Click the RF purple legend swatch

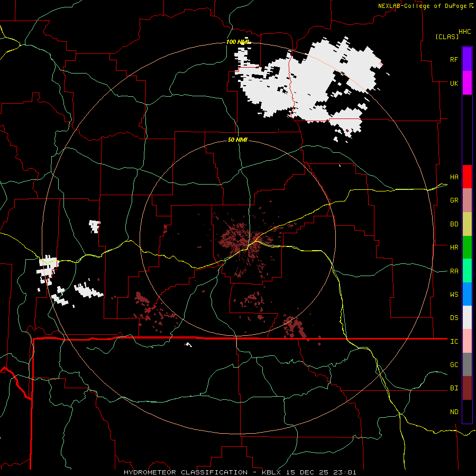click(467, 59)
